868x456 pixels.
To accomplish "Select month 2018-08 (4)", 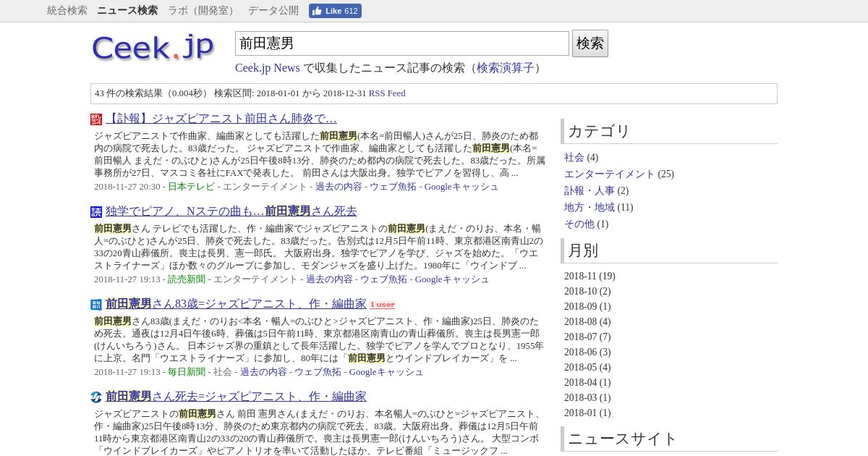I will tap(587, 321).
